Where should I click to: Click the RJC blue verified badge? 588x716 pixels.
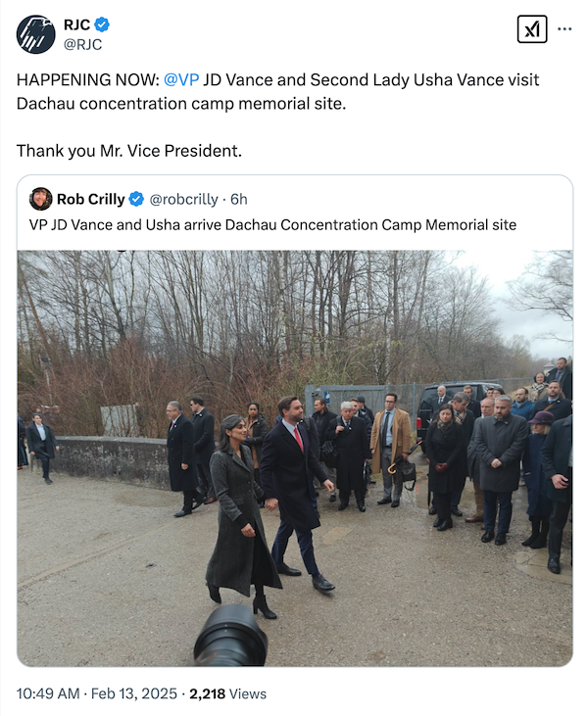click(101, 24)
